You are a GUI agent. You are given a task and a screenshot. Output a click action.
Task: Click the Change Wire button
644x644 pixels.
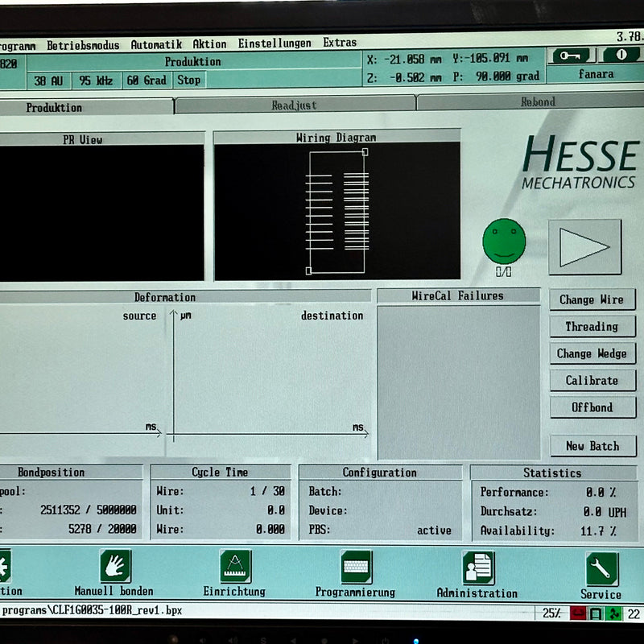point(592,299)
